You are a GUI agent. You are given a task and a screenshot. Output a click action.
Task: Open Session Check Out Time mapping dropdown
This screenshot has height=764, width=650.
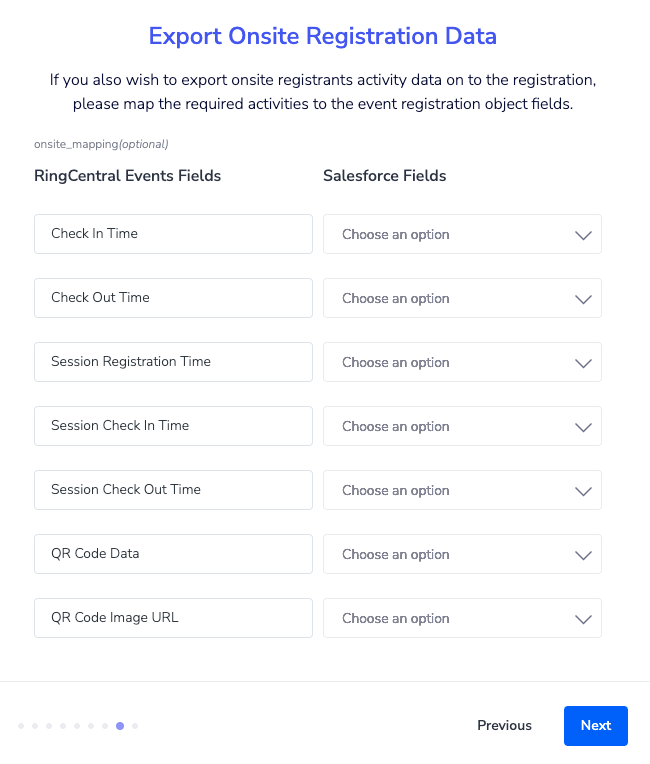pos(462,490)
